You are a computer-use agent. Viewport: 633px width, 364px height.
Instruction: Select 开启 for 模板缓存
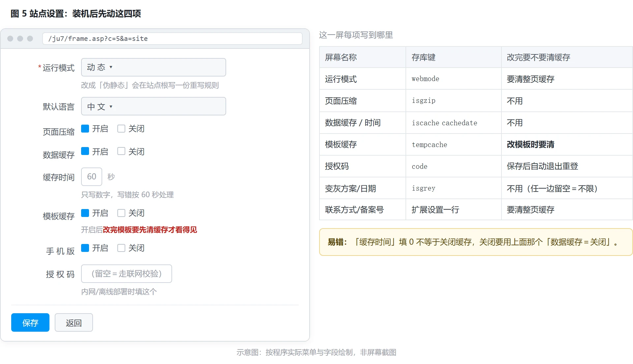(x=85, y=213)
